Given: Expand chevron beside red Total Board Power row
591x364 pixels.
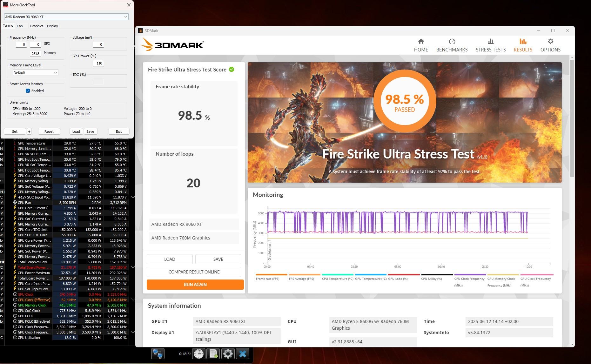Looking at the screenshot, I should pos(133,267).
